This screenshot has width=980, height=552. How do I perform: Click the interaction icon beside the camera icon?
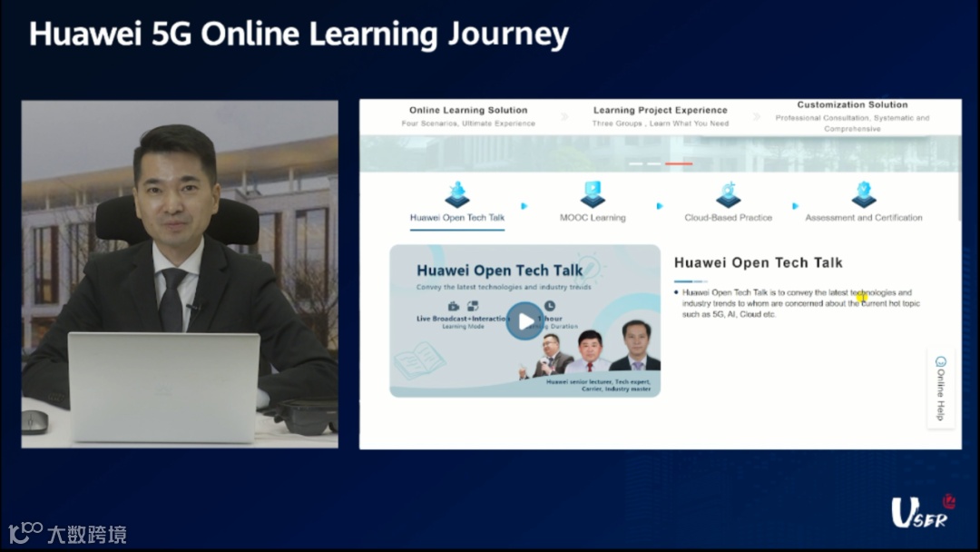pyautogui.click(x=473, y=306)
